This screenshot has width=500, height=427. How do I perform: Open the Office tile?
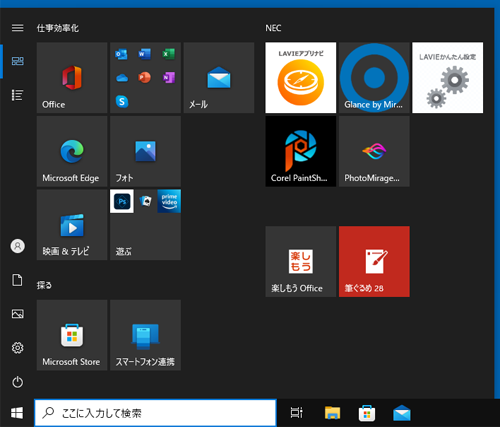tap(72, 78)
